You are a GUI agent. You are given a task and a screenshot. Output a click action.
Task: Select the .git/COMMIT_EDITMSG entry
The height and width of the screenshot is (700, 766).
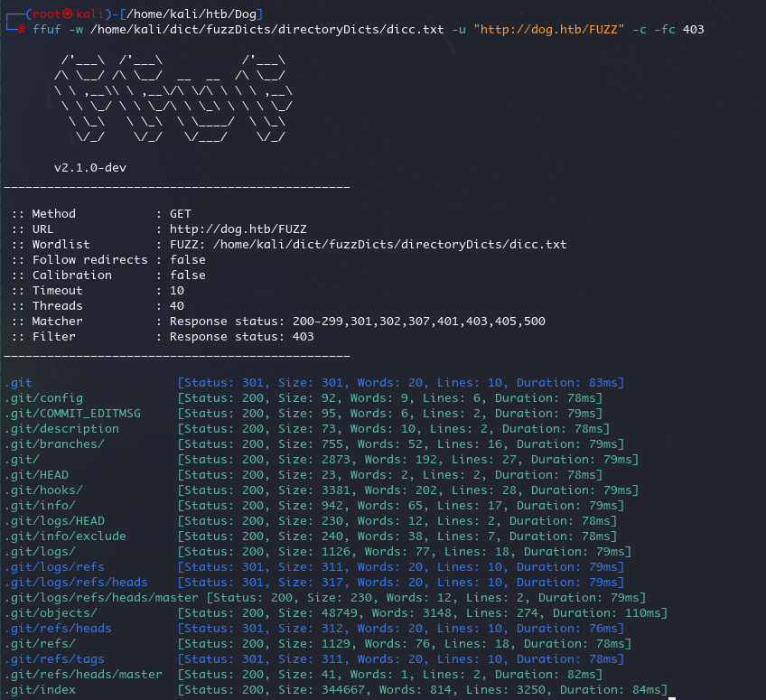pos(72,414)
